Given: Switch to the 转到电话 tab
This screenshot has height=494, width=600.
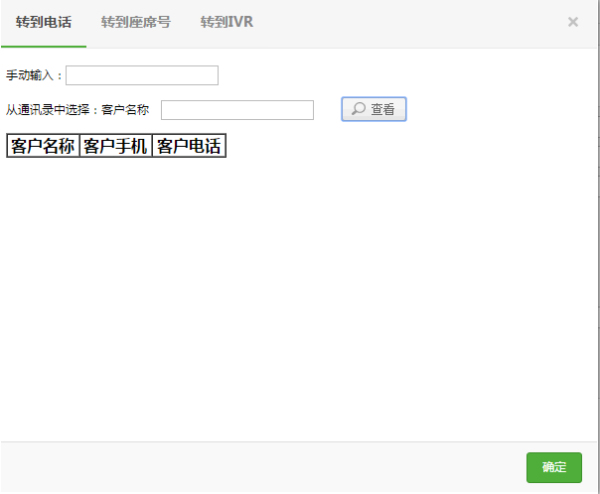Looking at the screenshot, I should [x=43, y=22].
